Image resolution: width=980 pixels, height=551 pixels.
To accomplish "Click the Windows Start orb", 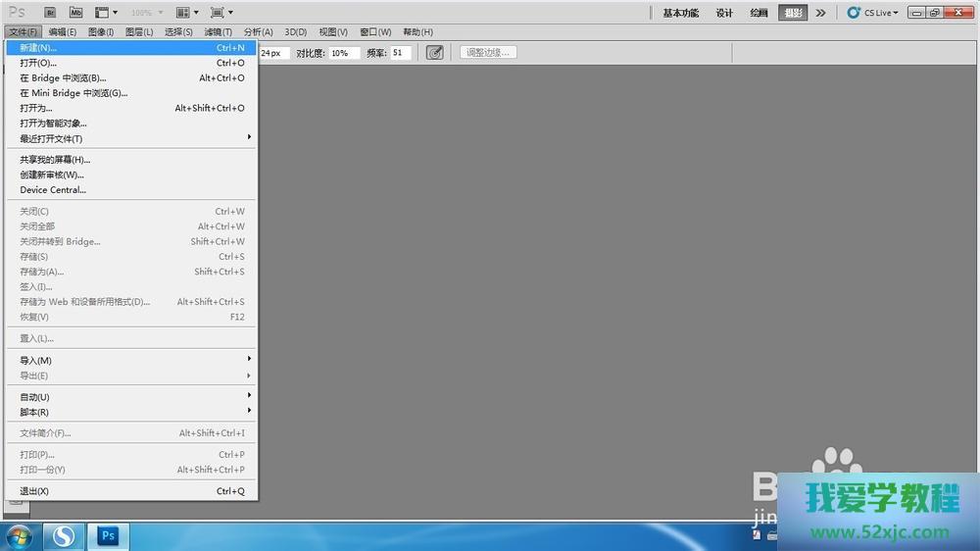I will (20, 536).
